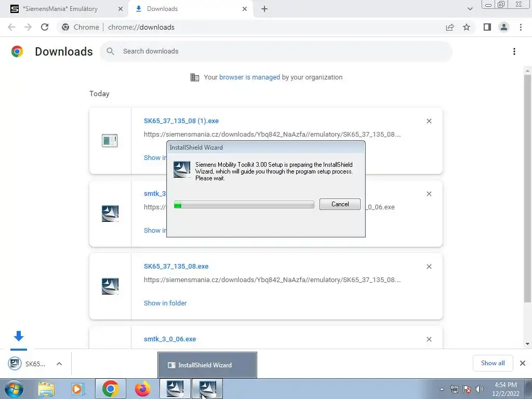Viewport: 532px width, 399px height.
Task: Click SK65 item in download shelf
Action: point(27,364)
